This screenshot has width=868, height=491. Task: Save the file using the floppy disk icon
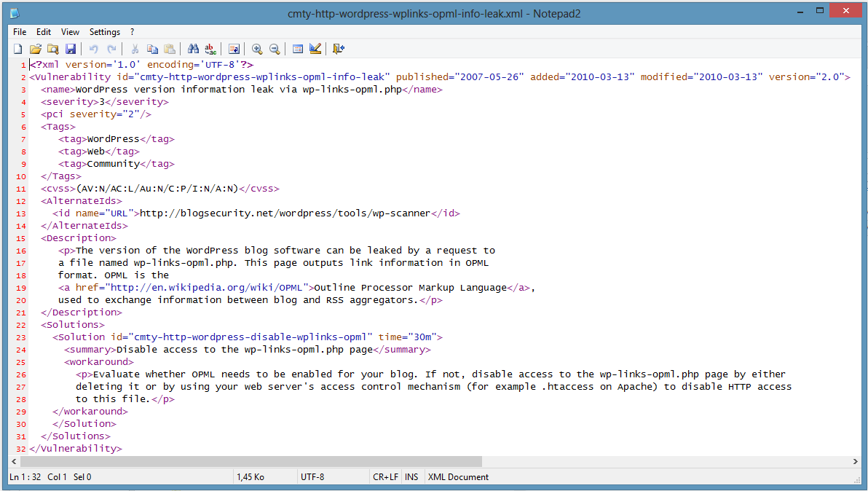pyautogui.click(x=71, y=49)
